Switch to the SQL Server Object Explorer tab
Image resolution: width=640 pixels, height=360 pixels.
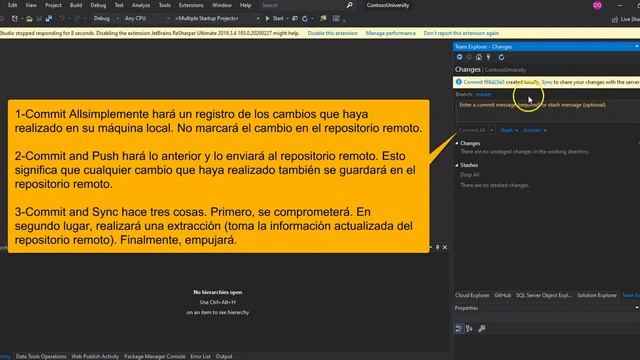click(x=544, y=295)
